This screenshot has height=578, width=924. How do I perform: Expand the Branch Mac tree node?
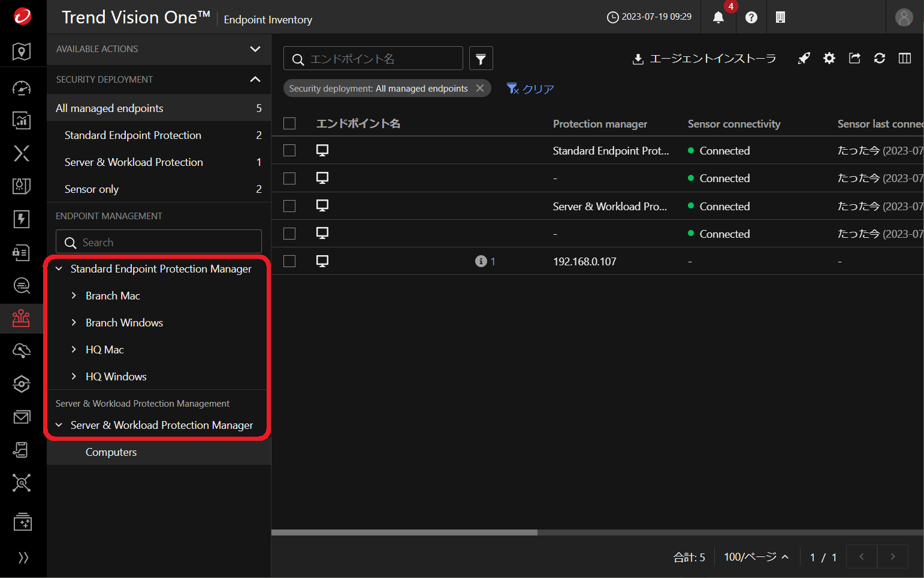pyautogui.click(x=74, y=295)
